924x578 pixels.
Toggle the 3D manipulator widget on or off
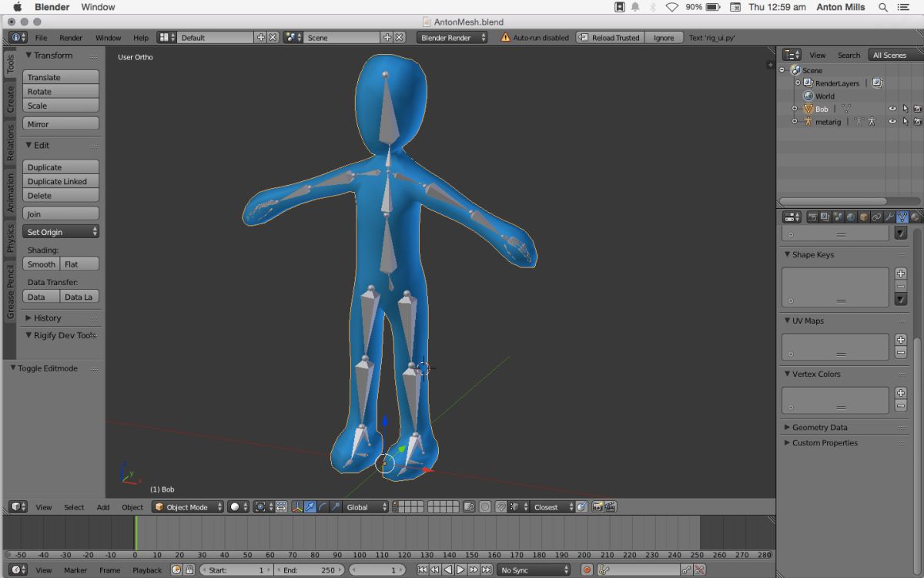point(298,507)
